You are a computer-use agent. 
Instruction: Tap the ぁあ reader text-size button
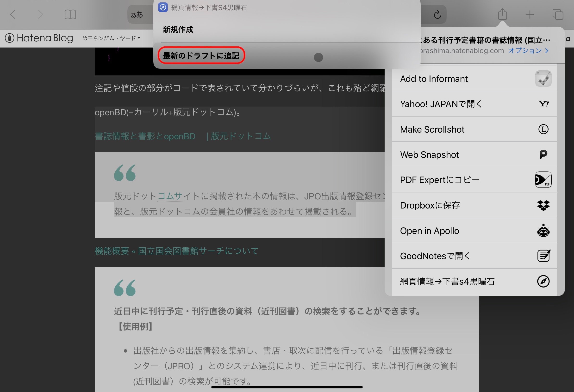point(137,15)
